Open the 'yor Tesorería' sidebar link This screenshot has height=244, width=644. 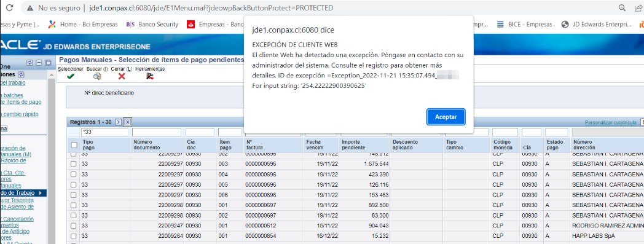(x=17, y=200)
